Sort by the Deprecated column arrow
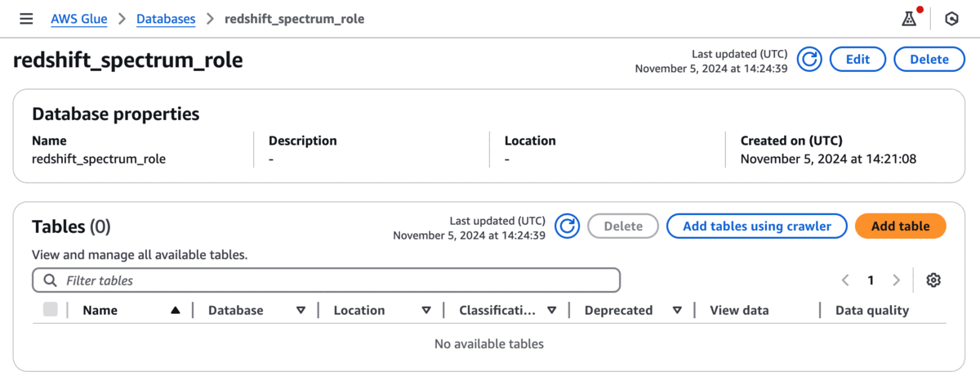 click(677, 311)
